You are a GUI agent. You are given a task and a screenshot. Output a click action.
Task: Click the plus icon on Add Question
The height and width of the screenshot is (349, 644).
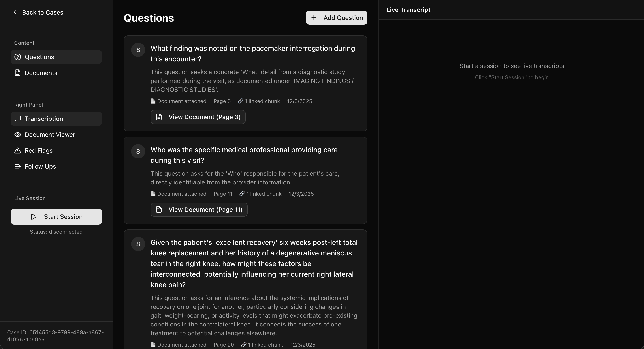coord(314,17)
